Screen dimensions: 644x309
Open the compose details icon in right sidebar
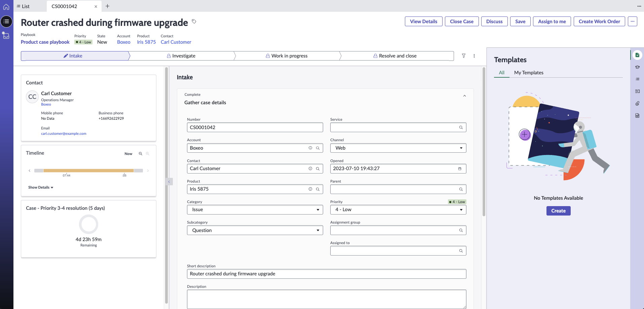pyautogui.click(x=637, y=91)
